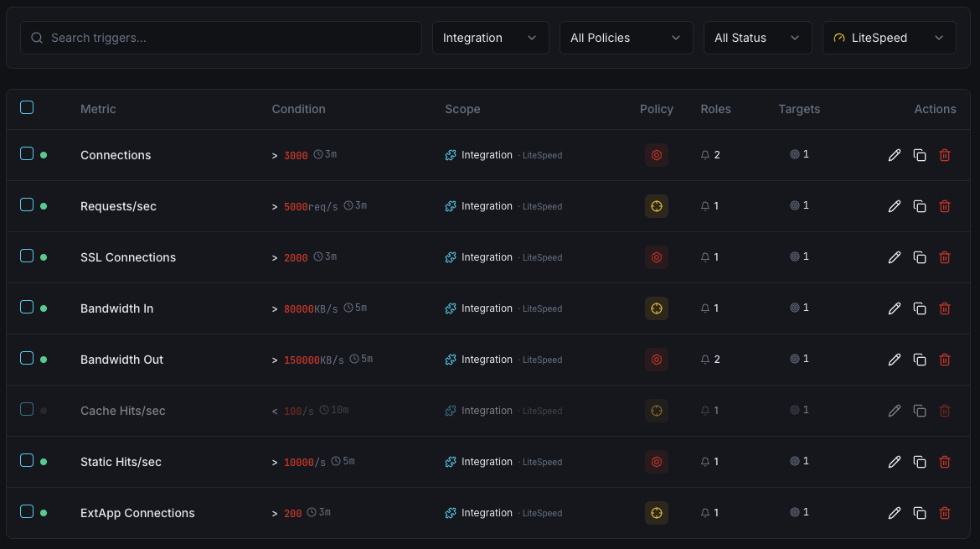Edit the Static Hits/sec trigger
980x549 pixels.
click(895, 461)
